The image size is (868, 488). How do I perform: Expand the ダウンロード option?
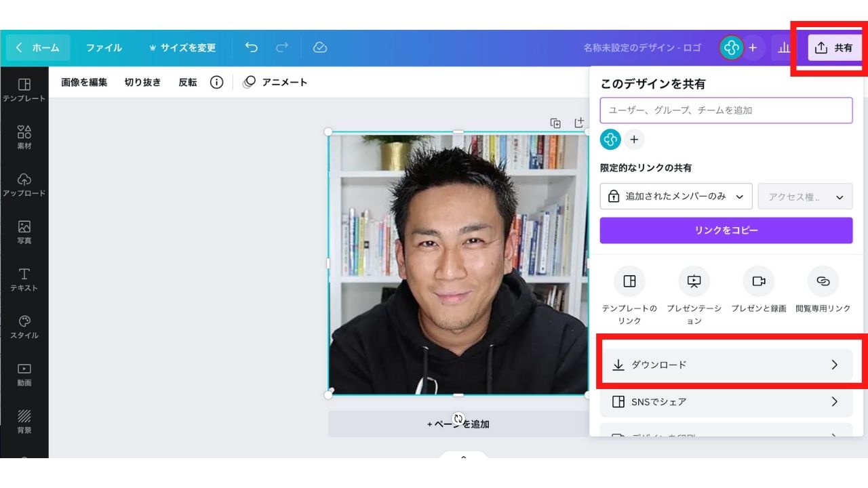point(726,365)
